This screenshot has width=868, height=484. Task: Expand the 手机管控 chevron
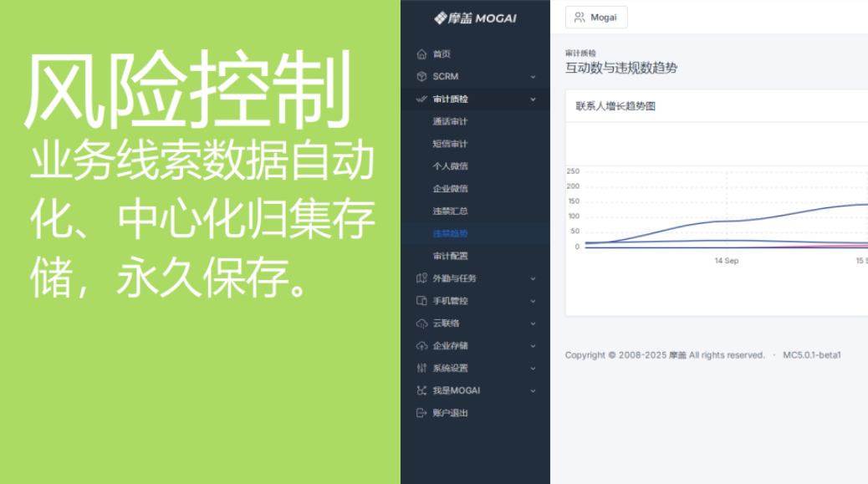533,301
